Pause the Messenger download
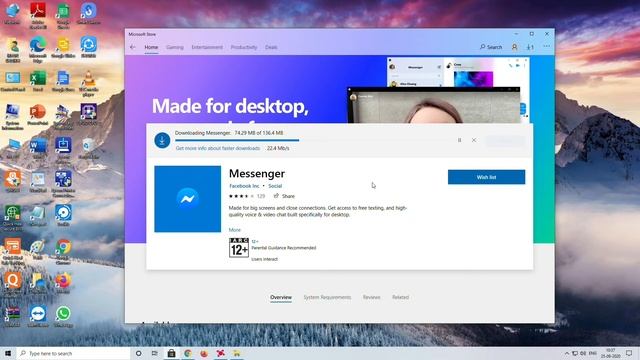The image size is (640, 360). (x=459, y=140)
